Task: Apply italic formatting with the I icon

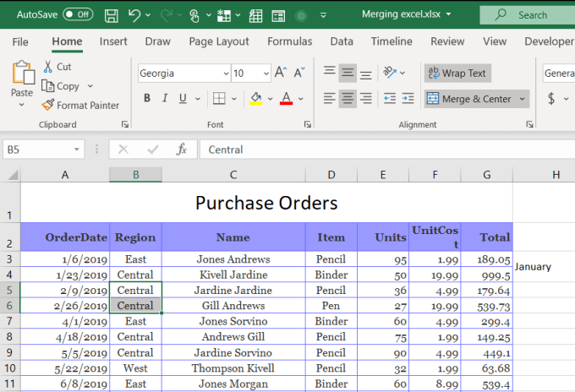Action: pos(167,98)
